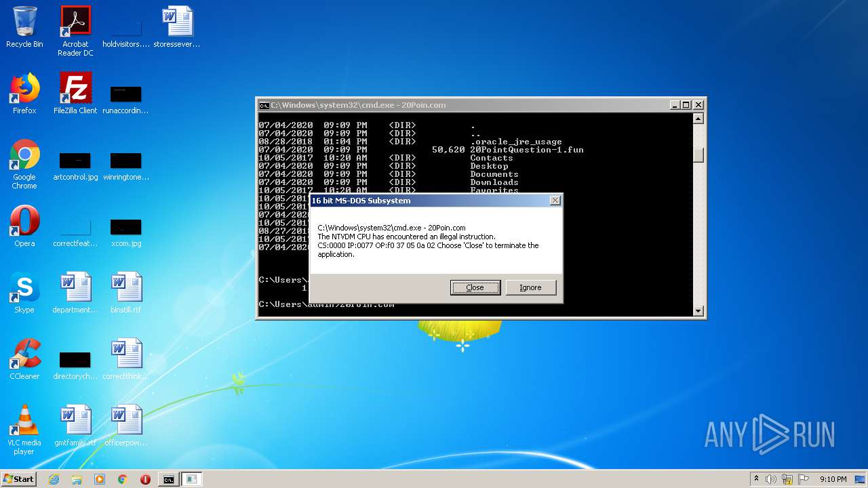
Task: Launch Skype desktop shortcut
Action: [x=24, y=293]
